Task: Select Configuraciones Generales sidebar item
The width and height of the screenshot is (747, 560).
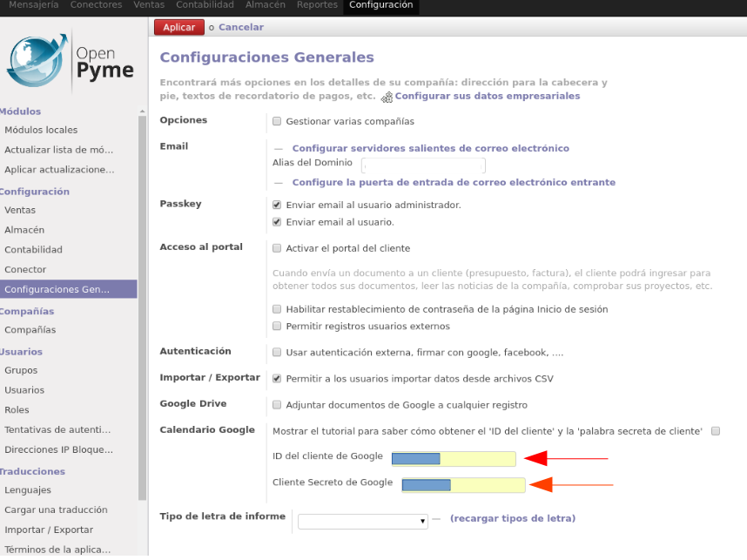Action: tap(68, 289)
